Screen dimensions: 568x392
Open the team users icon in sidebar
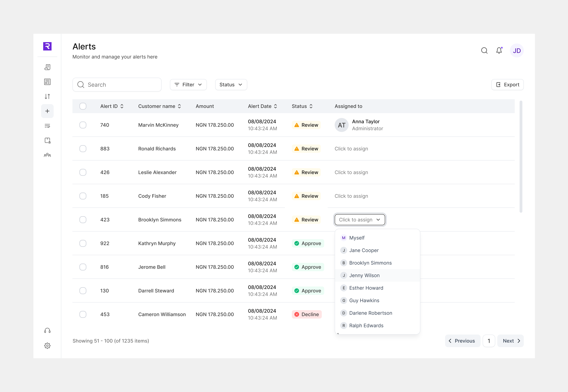click(x=47, y=155)
